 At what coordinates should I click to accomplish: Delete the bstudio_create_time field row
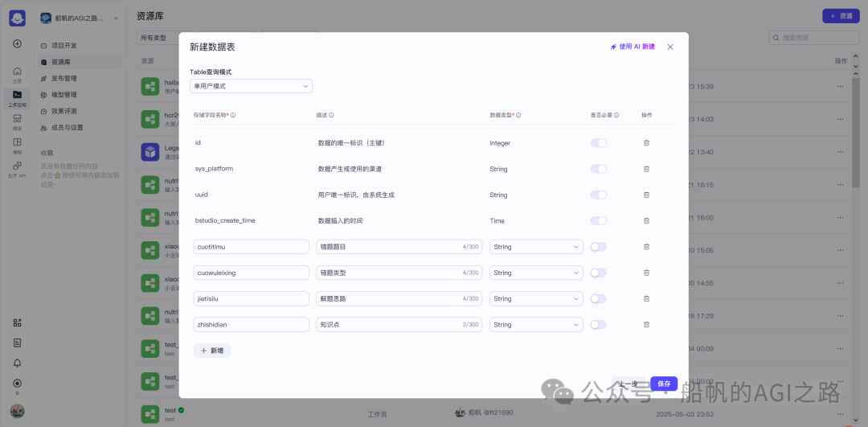point(646,220)
